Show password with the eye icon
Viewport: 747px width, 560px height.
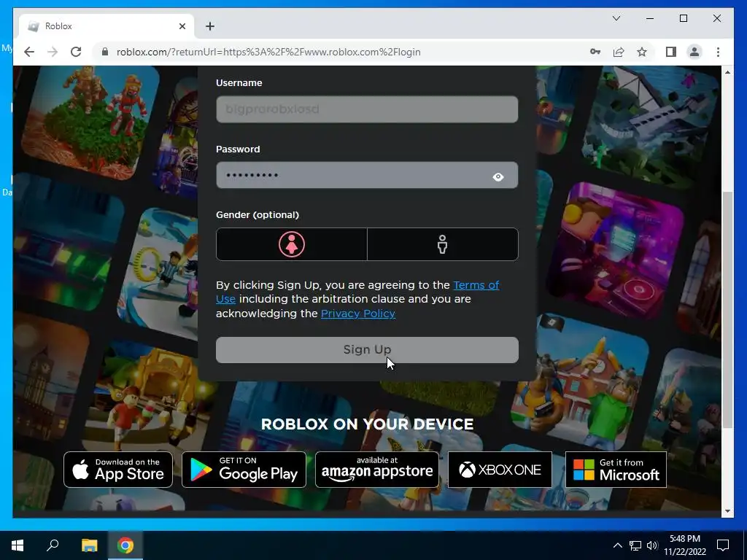click(498, 176)
